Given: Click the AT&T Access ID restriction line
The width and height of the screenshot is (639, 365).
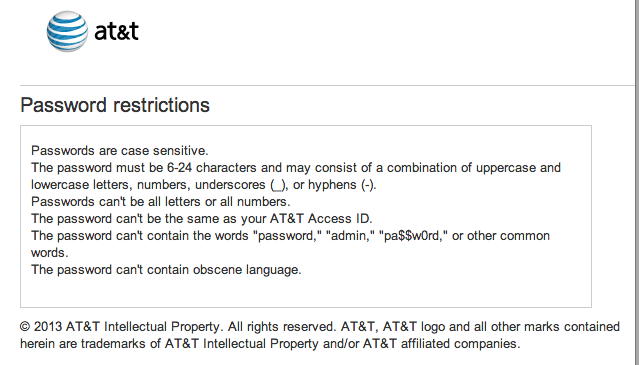Looking at the screenshot, I should (x=202, y=219).
